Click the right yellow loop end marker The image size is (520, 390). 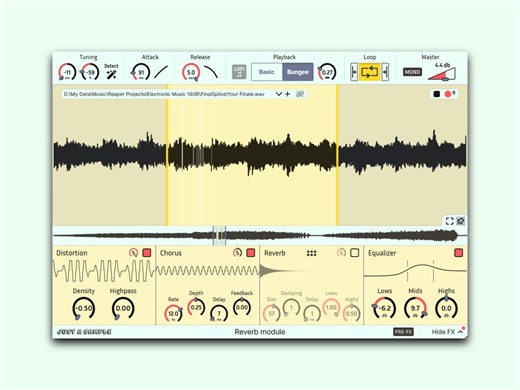337,155
